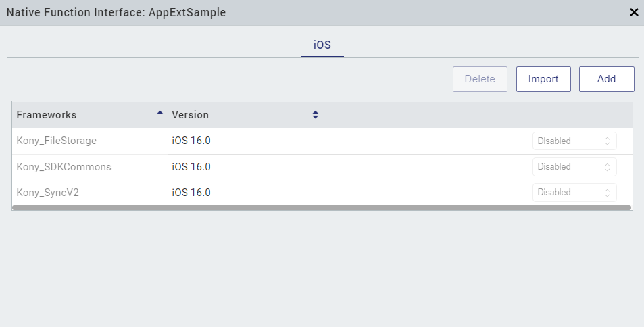644x327 pixels.
Task: Click iOS 16.0 version cell for Kony_SyncV2
Action: [191, 193]
